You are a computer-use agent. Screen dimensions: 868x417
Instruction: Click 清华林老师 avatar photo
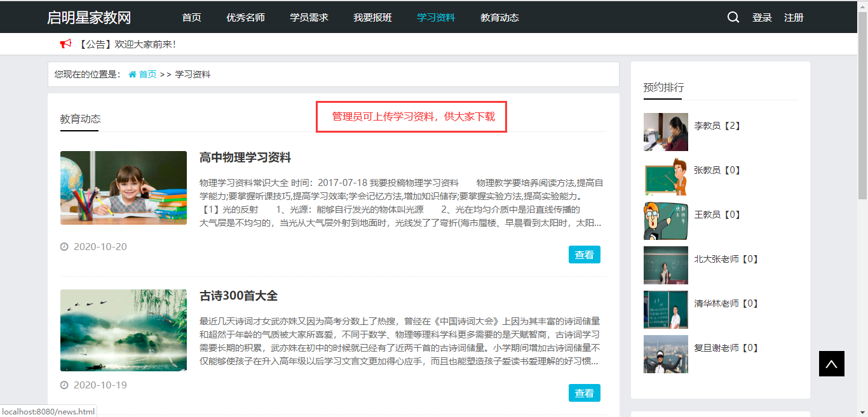[666, 310]
